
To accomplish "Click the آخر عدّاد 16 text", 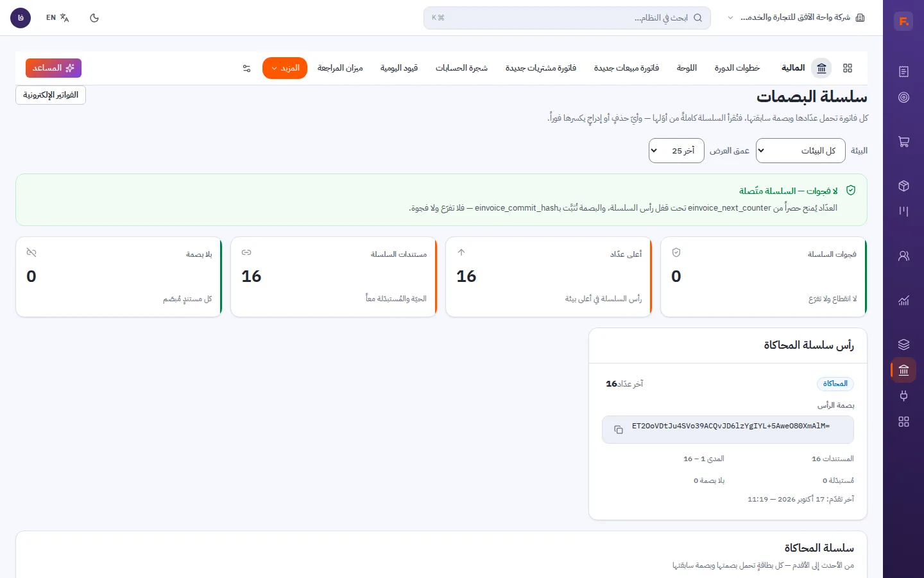I will click(x=624, y=384).
